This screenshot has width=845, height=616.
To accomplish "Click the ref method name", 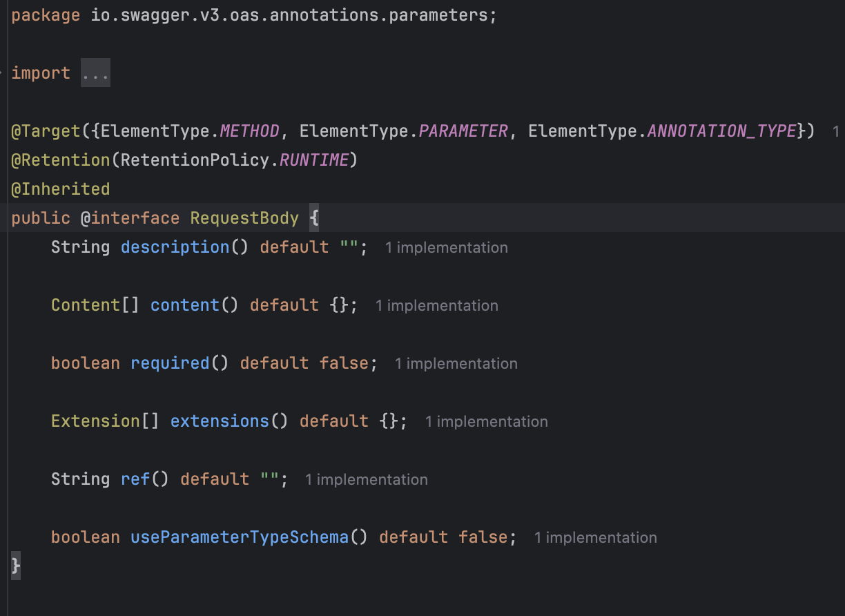I will [x=135, y=479].
